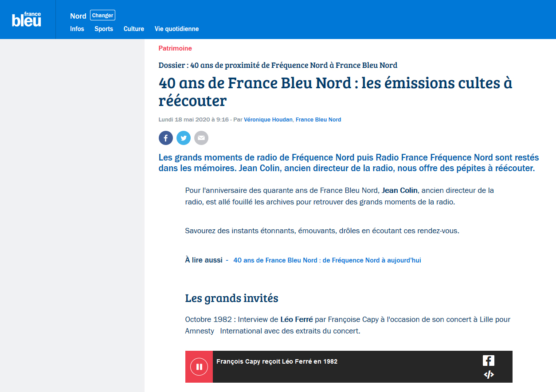
Task: Click the audio title 'François Capy reçoit Léo Ferré'
Action: 277,361
